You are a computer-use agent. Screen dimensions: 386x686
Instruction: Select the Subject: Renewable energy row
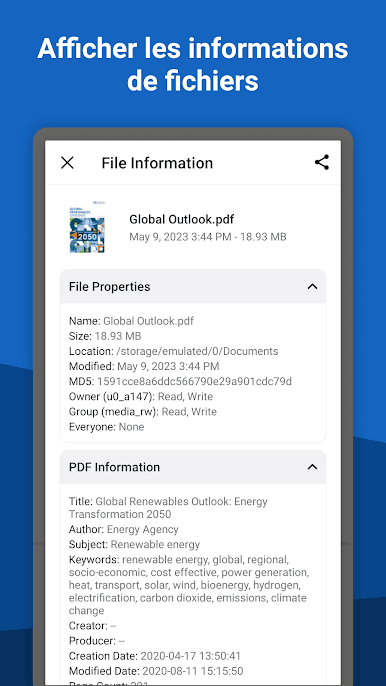pos(134,545)
